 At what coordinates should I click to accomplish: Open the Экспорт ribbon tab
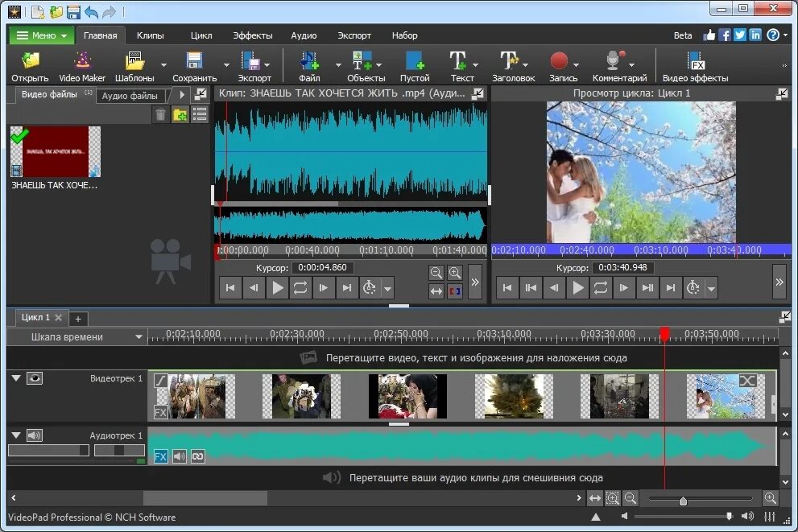(x=354, y=35)
